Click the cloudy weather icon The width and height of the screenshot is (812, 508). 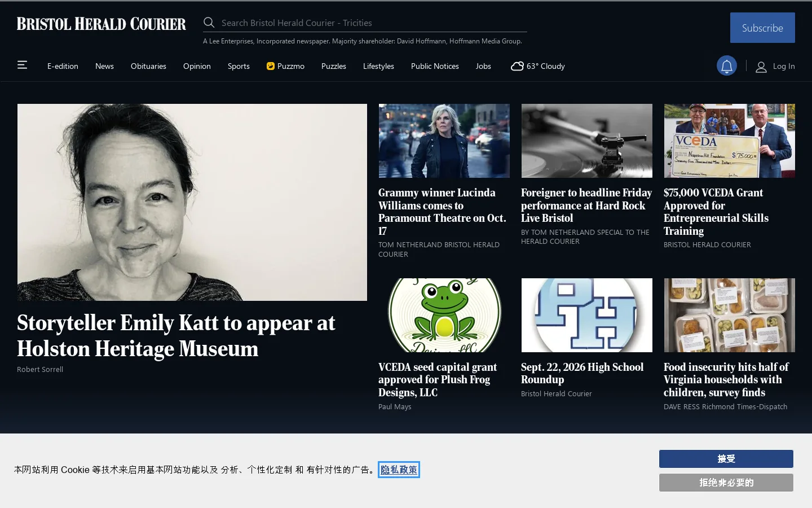tap(517, 66)
